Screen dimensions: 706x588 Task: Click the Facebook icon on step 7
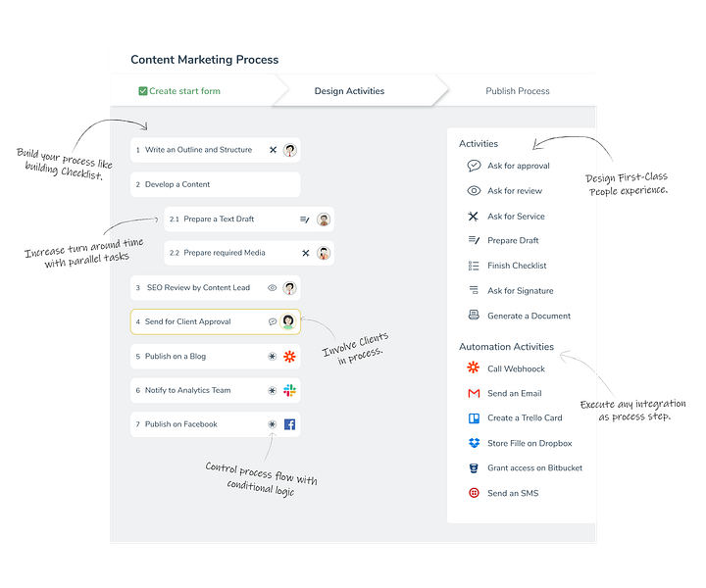pos(289,424)
